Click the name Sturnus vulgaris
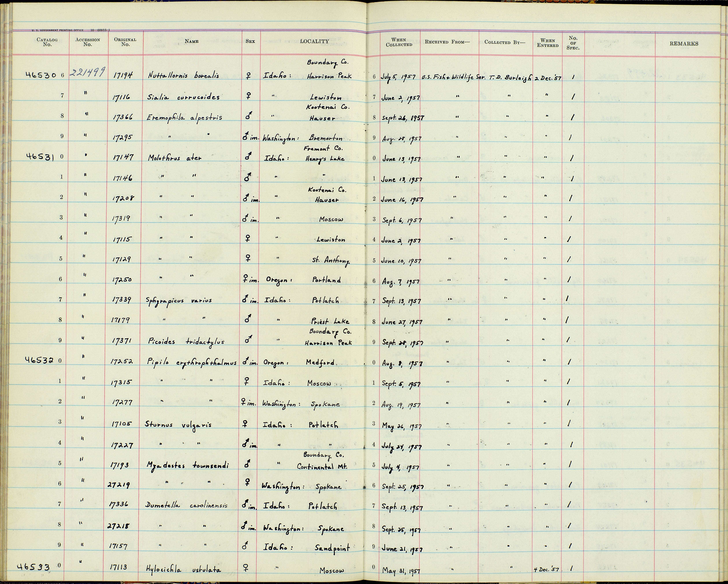This screenshot has width=728, height=584. tap(178, 425)
